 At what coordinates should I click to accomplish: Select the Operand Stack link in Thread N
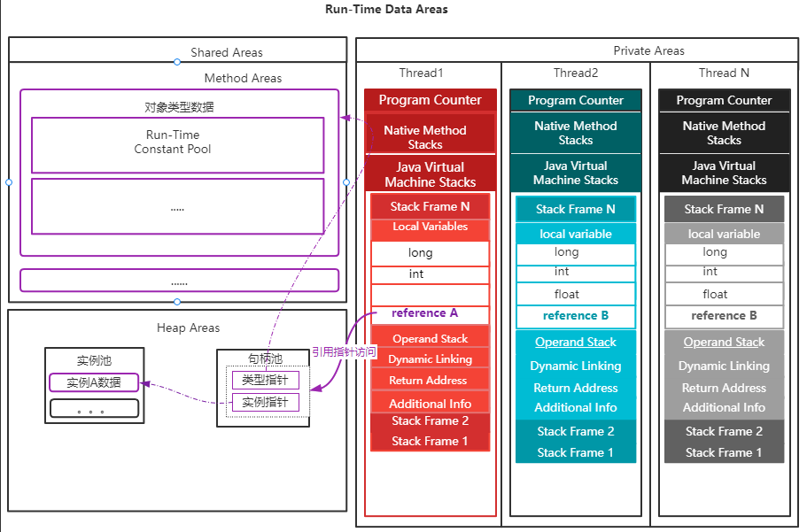tap(724, 343)
